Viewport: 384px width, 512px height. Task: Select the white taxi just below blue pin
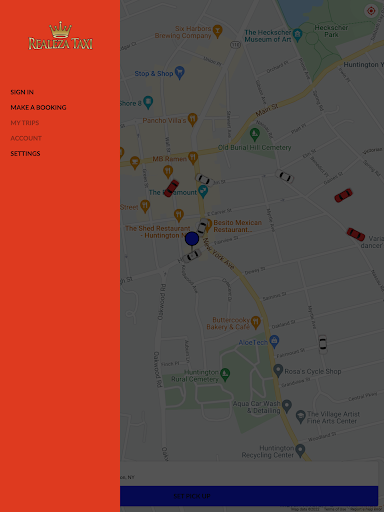click(192, 256)
